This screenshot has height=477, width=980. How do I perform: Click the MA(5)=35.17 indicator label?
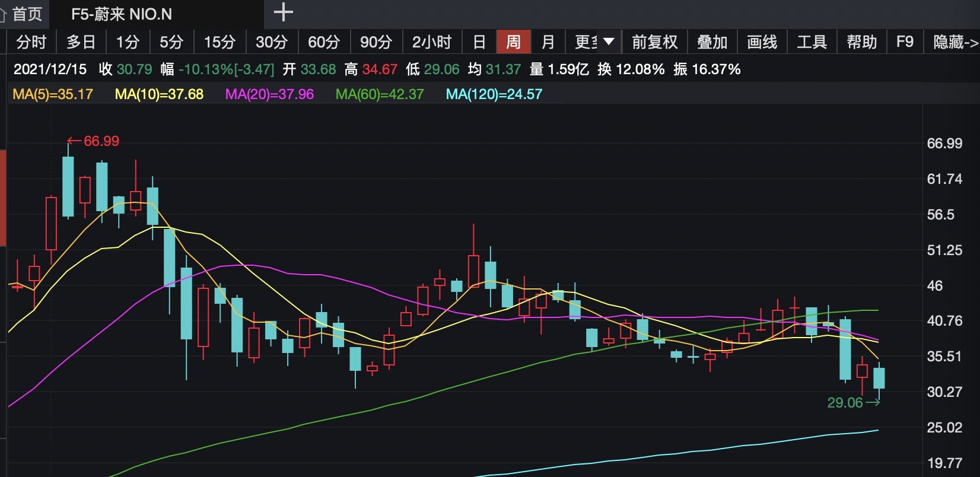(53, 94)
